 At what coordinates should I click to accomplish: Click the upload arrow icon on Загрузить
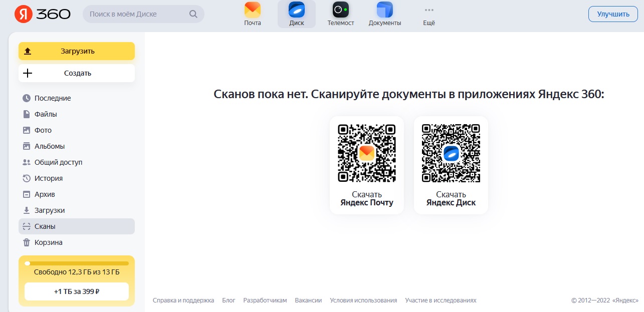click(28, 51)
